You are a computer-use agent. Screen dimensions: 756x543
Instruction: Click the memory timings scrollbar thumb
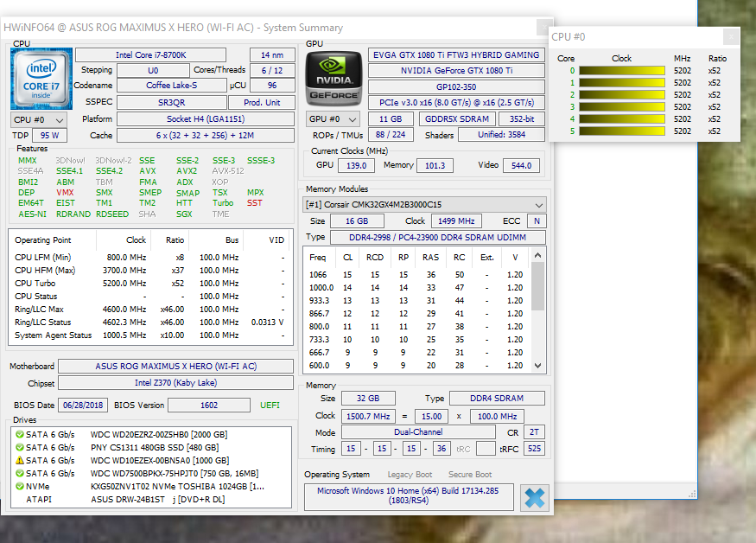click(x=538, y=286)
